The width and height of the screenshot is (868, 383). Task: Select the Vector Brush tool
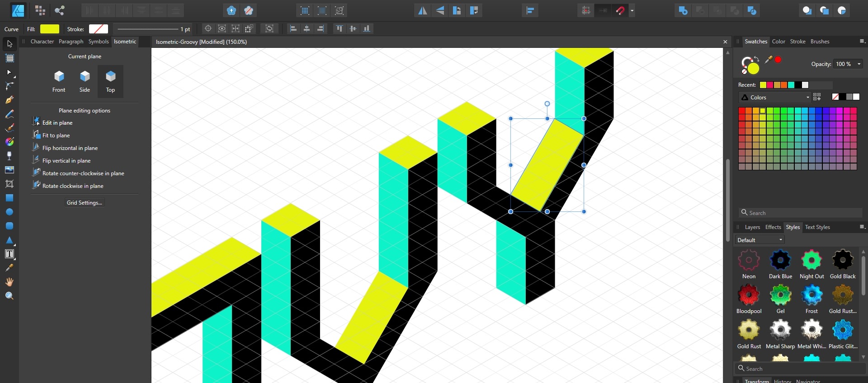(9, 128)
